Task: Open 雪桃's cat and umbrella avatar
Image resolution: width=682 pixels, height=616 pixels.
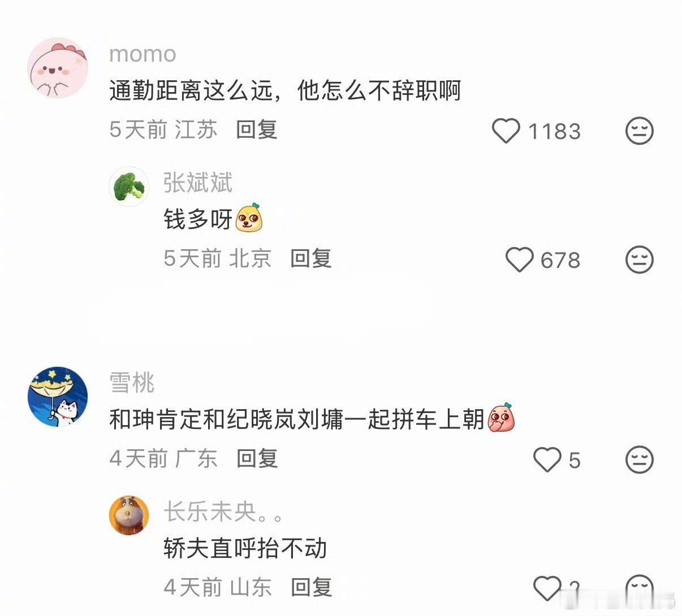Action: (x=58, y=397)
